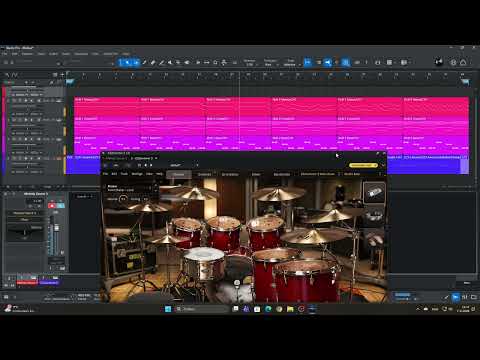Mute the first track in track list
This screenshot has height=360, width=480.
pos(14,100)
